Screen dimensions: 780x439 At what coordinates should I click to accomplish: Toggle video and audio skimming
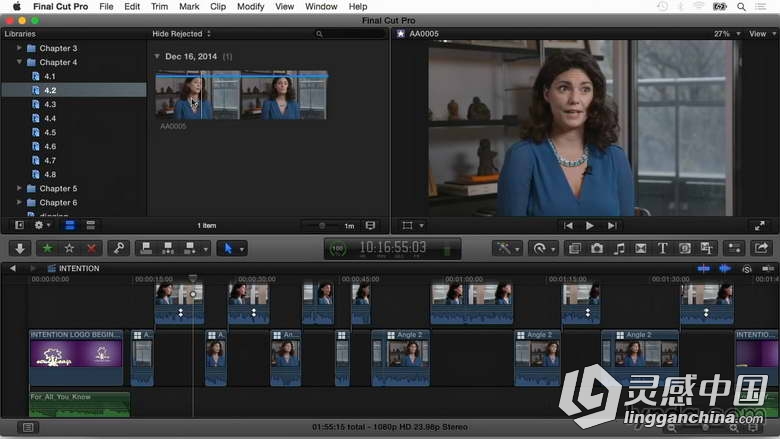pos(703,268)
